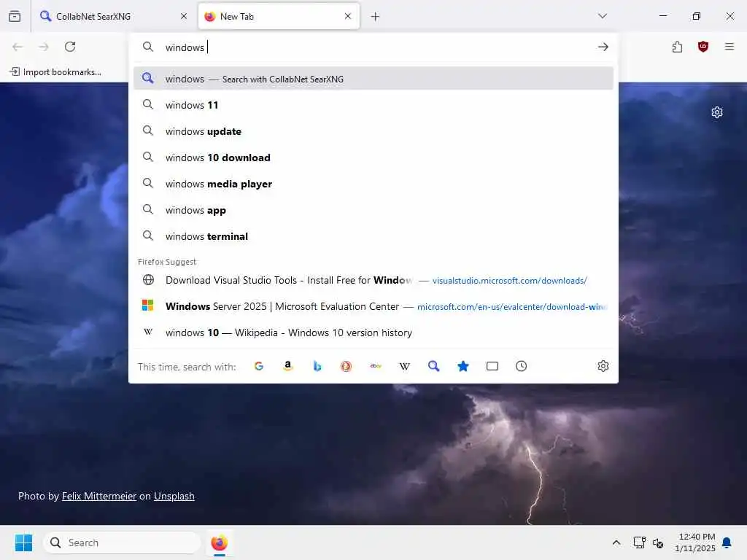Select the New Tab tab
The width and height of the screenshot is (747, 560).
[278, 16]
